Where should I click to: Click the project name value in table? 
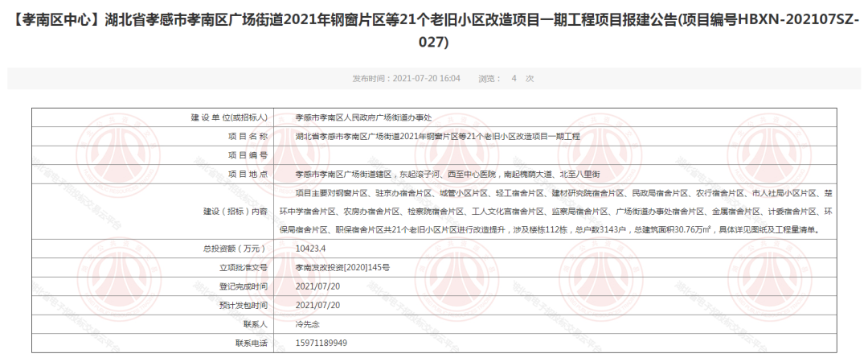437,136
